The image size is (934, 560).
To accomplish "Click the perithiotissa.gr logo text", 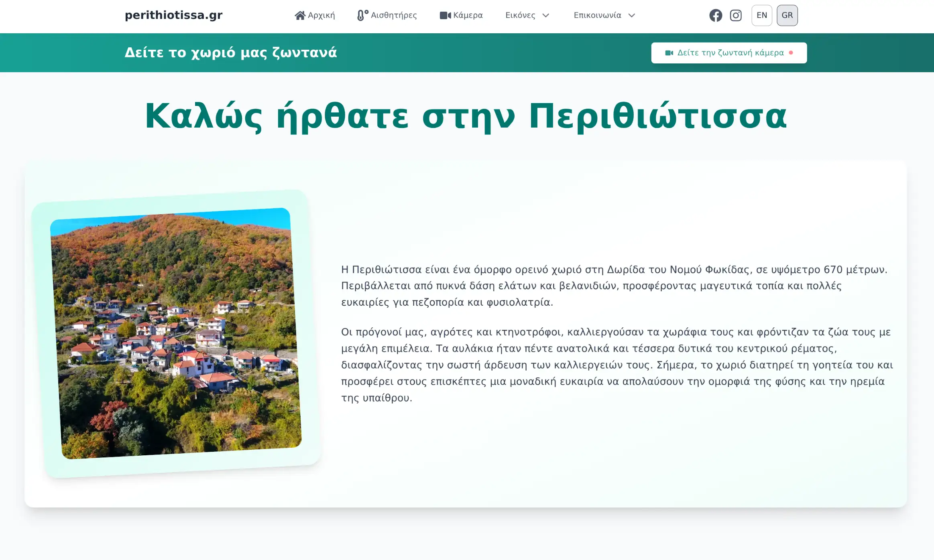I will coord(174,15).
